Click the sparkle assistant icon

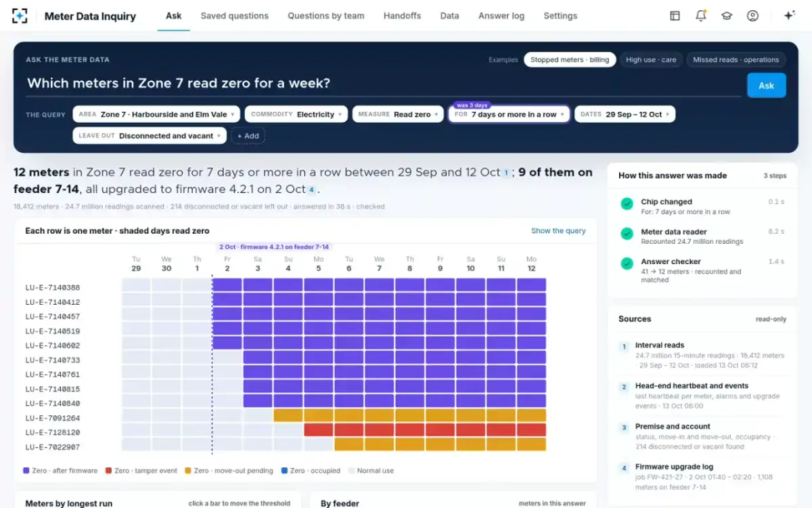click(x=789, y=16)
